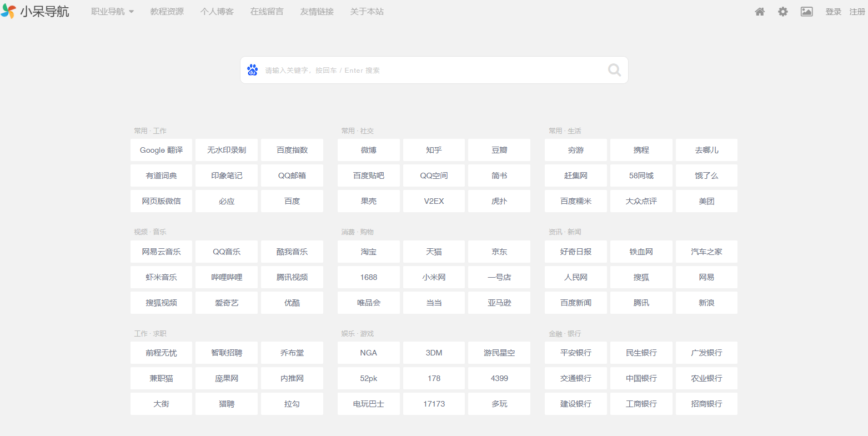Open the 微博 tile
Screen dimensions: 868x436
click(369, 150)
